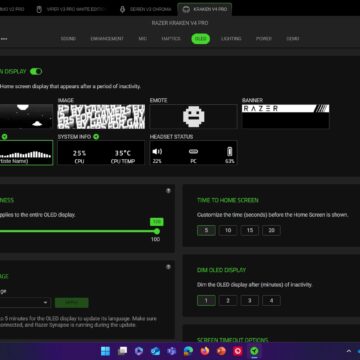Set time to home screen to 15

click(250, 230)
